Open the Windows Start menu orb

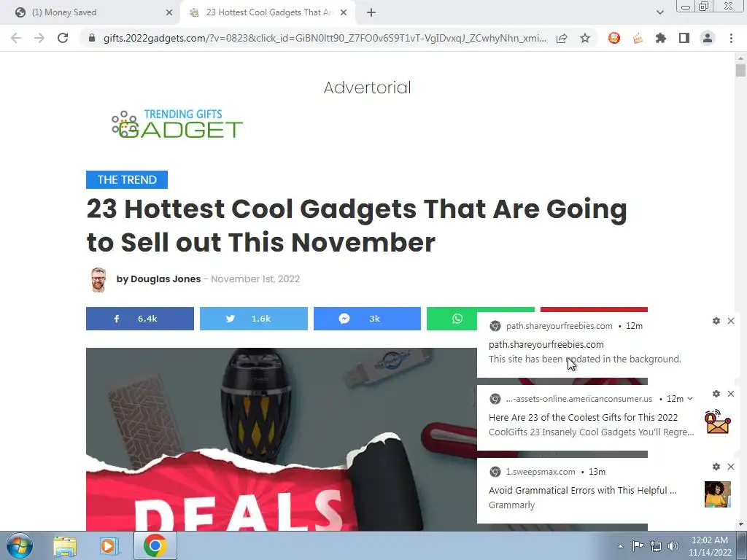click(x=20, y=545)
